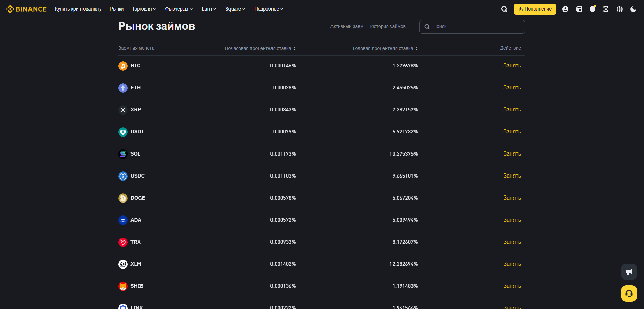Select SOL hourly rate 0.001173%
Image resolution: width=644 pixels, height=309 pixels.
click(283, 154)
